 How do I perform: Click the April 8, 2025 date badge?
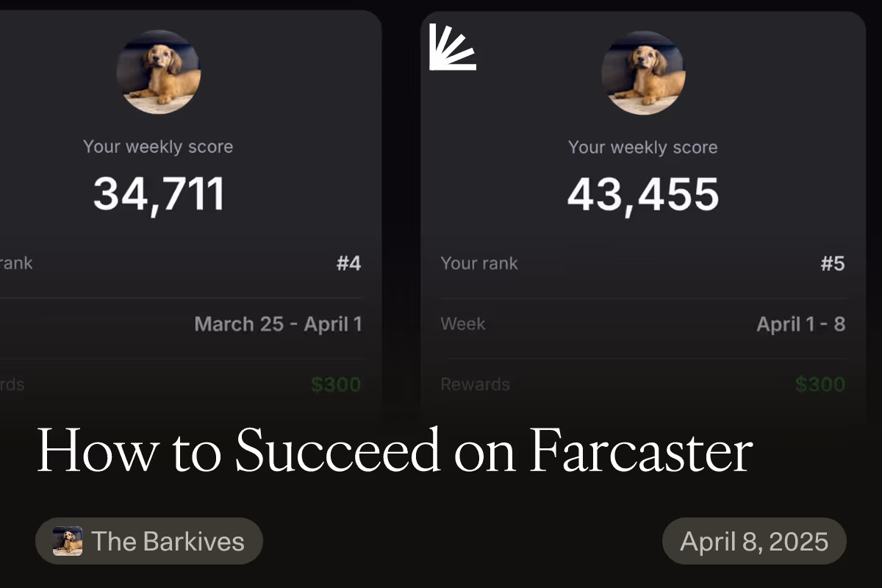point(754,541)
